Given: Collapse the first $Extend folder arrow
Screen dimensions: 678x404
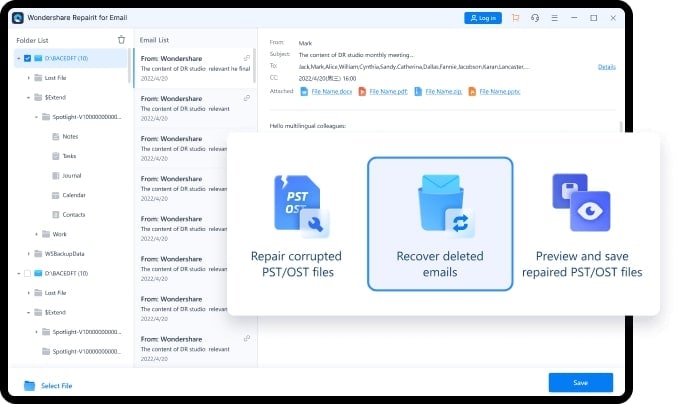Looking at the screenshot, I should pyautogui.click(x=29, y=97).
